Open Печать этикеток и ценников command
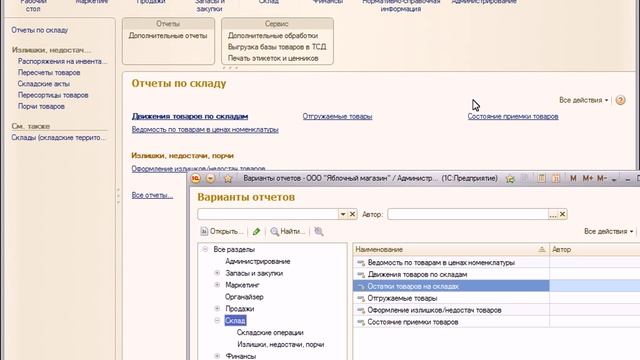 click(x=273, y=58)
